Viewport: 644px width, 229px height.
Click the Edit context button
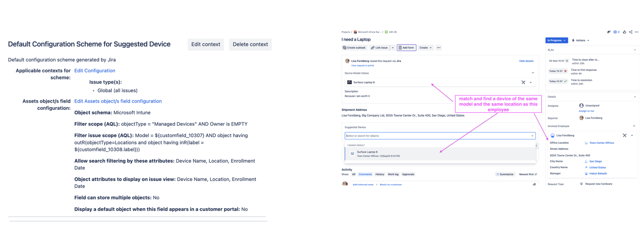pos(206,44)
